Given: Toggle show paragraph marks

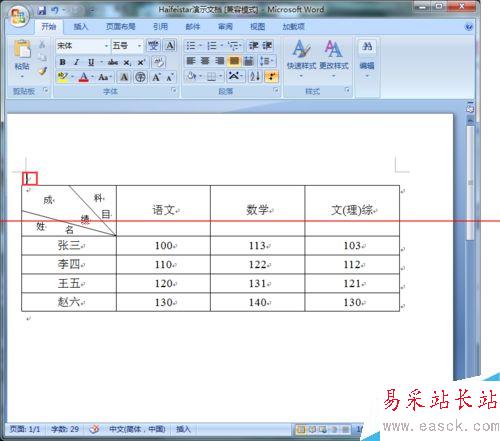Looking at the screenshot, I should click(x=272, y=77).
